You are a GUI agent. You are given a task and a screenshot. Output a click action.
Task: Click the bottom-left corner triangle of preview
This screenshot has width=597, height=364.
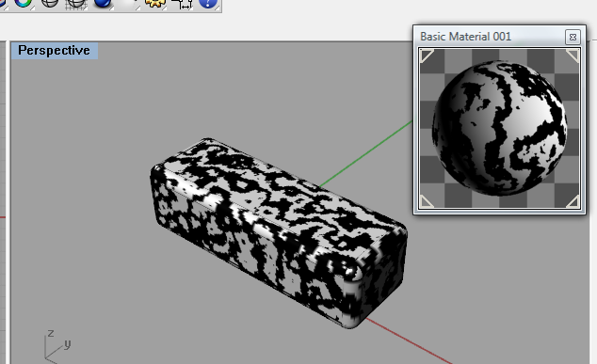tap(426, 201)
